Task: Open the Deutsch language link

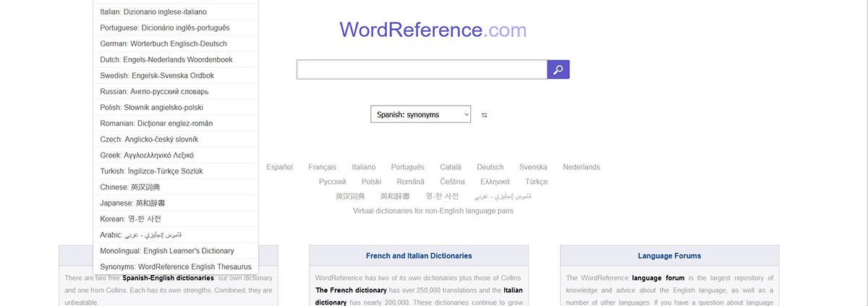Action: pos(490,167)
